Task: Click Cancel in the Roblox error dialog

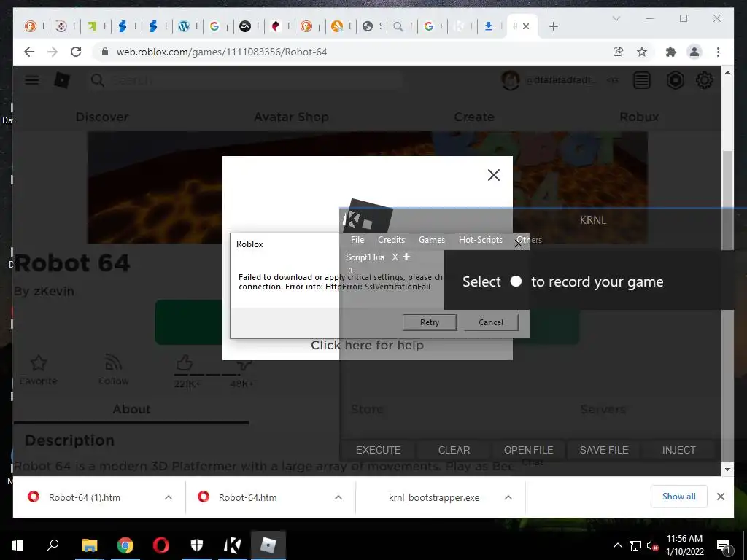Action: (x=491, y=322)
